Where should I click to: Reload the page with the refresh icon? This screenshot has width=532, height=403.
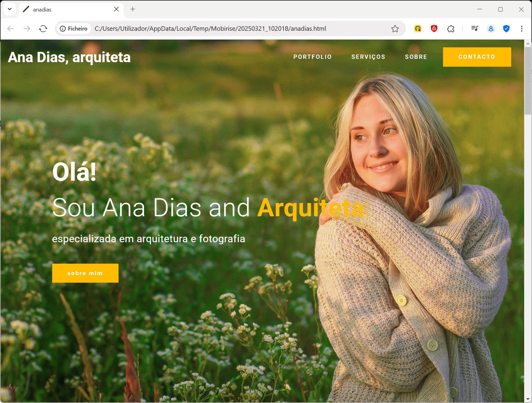43,29
